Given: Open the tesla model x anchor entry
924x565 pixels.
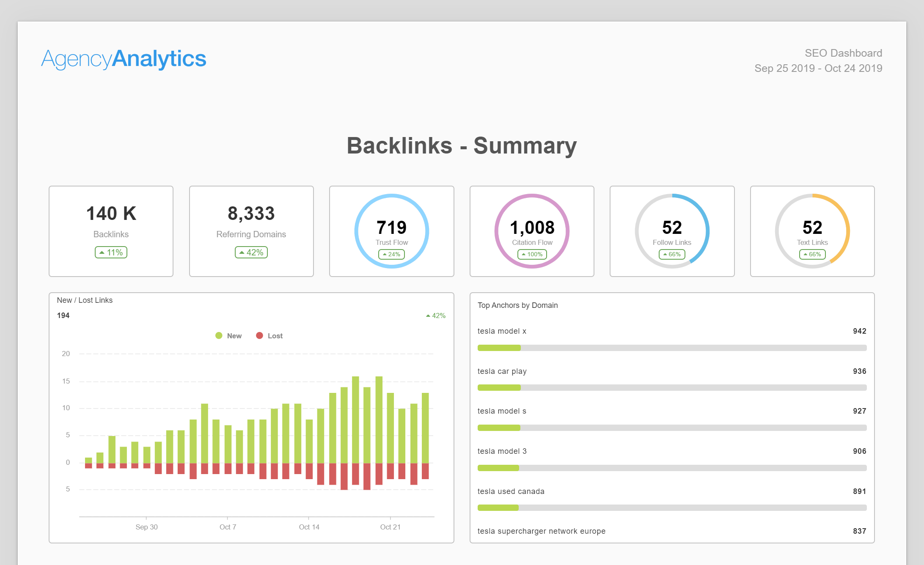Looking at the screenshot, I should point(502,331).
